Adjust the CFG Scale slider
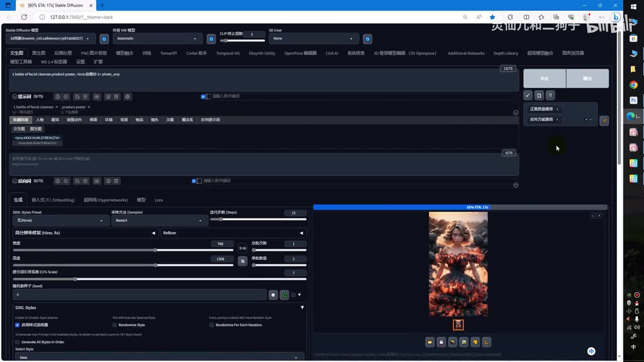Image resolution: width=644 pixels, height=362 pixels. click(75, 279)
